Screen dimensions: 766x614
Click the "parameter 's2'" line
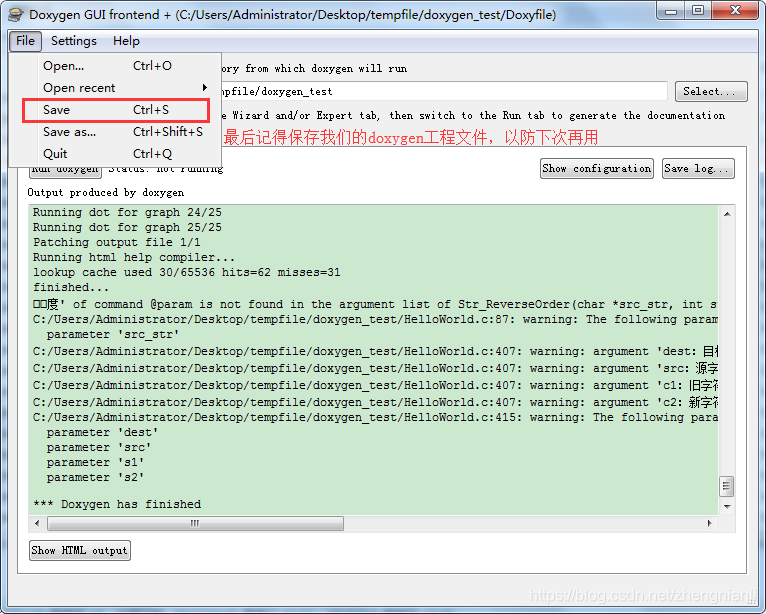point(95,478)
